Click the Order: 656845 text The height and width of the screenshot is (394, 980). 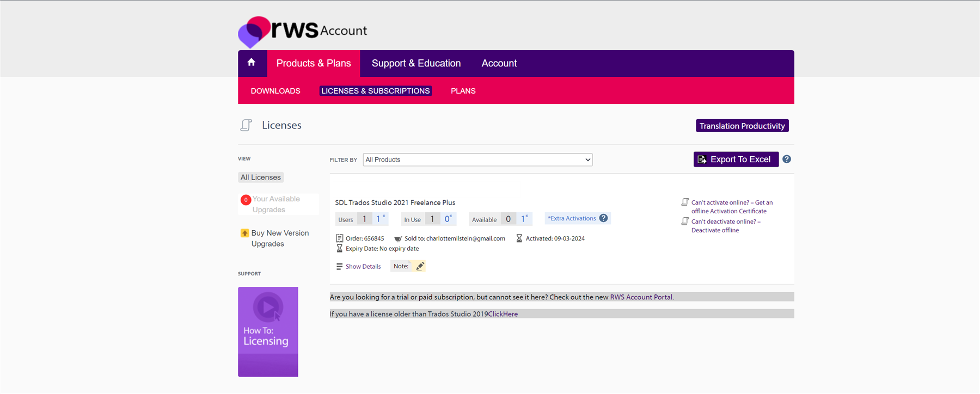(x=365, y=238)
